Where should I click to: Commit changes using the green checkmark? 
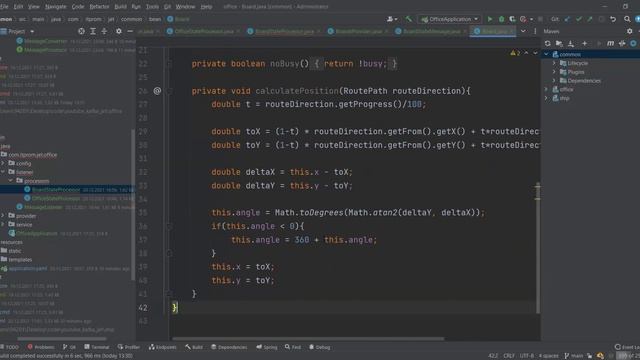(579, 19)
